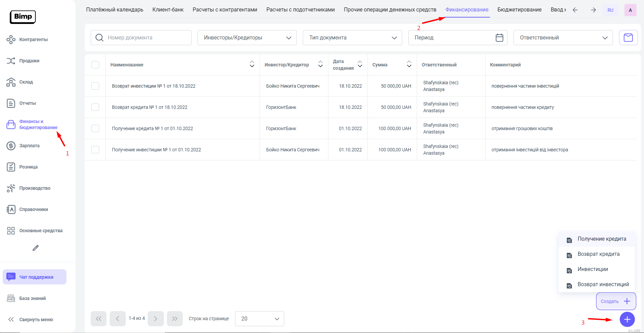Select checkbox for Получение инвестиции № 1

(x=95, y=150)
